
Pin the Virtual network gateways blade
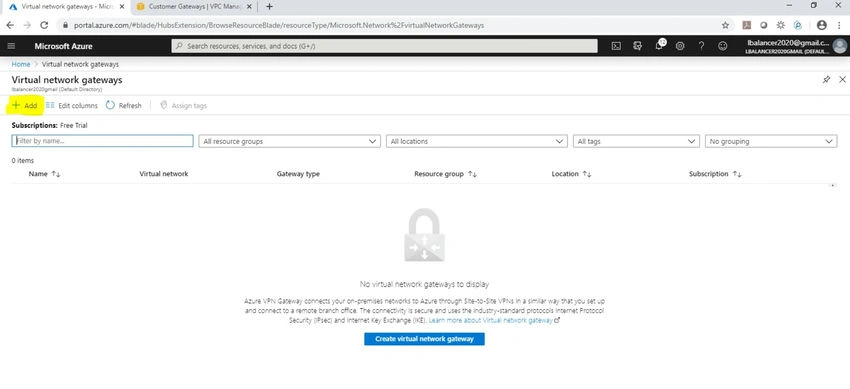pos(826,80)
